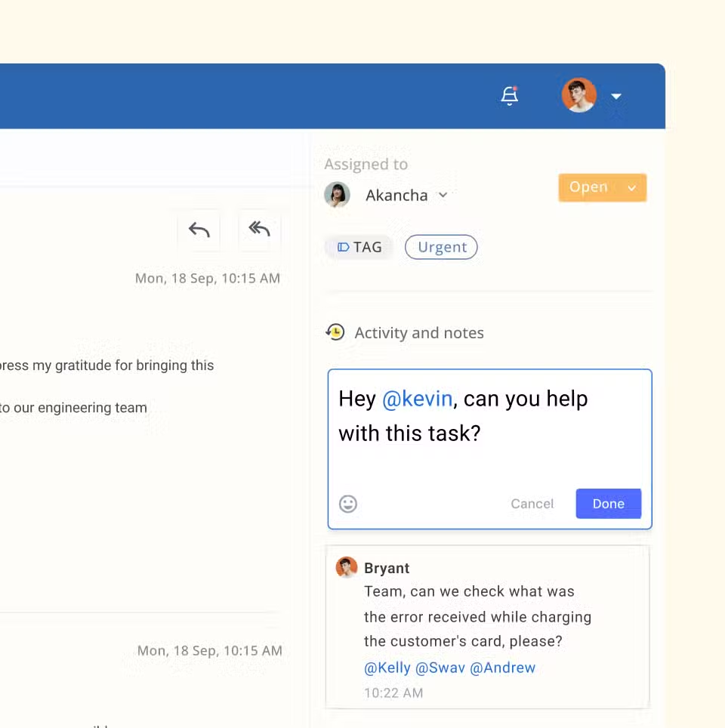The image size is (725, 728).
Task: Click Akancha's avatar under Assigned to
Action: pos(337,194)
